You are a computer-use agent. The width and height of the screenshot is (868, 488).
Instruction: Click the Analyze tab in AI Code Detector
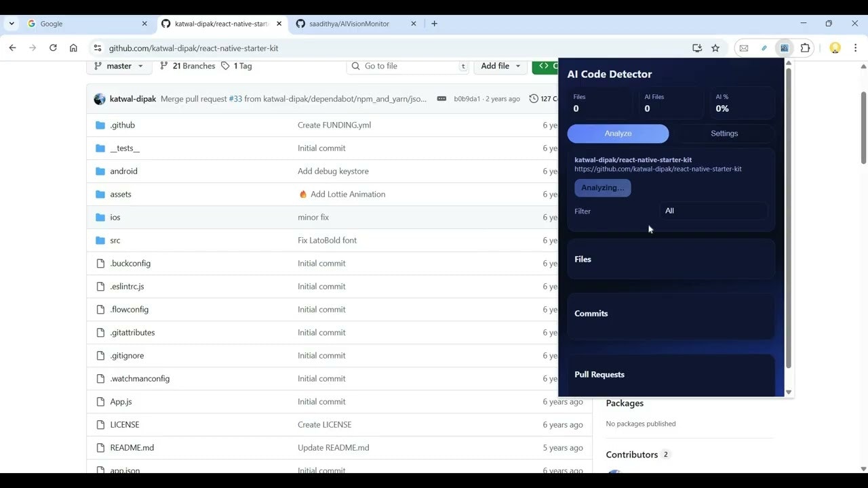coord(618,134)
